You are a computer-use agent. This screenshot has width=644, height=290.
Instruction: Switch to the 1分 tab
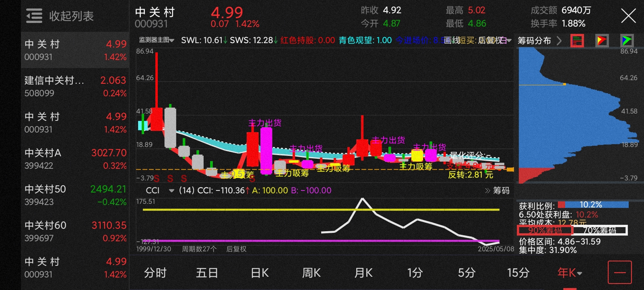(x=415, y=273)
